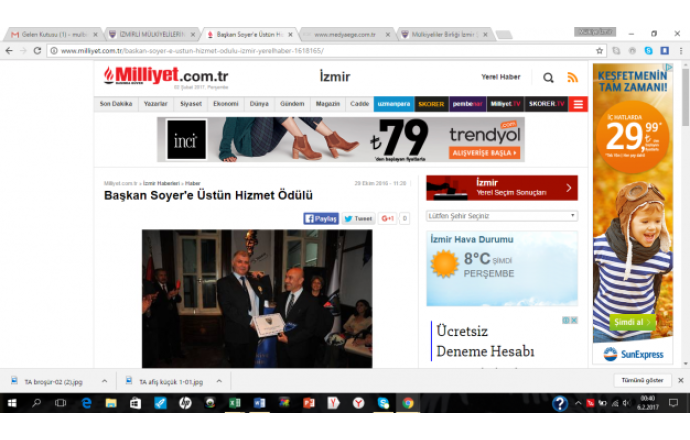This screenshot has height=440, width=690.
Task: Open the RSS feed icon
Action: point(573,78)
